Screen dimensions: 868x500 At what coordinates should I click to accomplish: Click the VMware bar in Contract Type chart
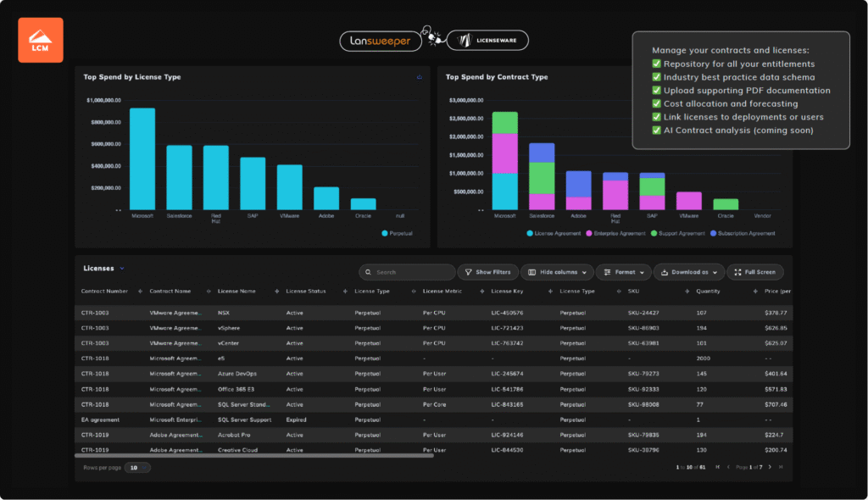point(689,201)
